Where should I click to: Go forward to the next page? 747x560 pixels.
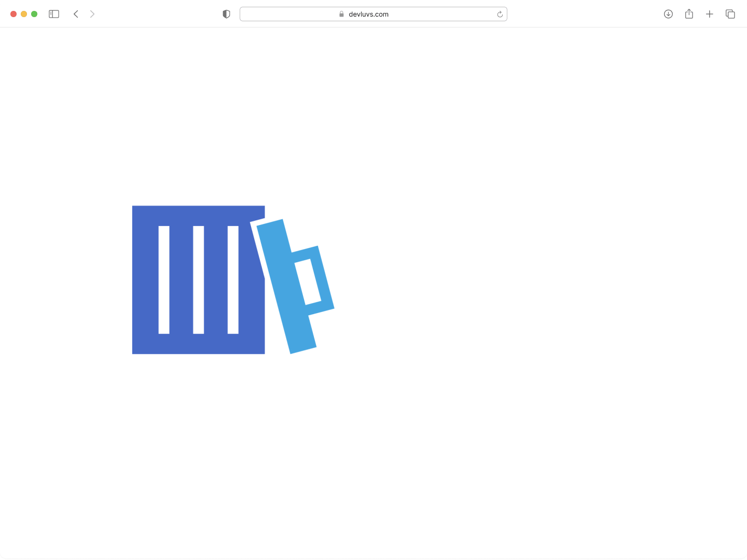coord(92,14)
